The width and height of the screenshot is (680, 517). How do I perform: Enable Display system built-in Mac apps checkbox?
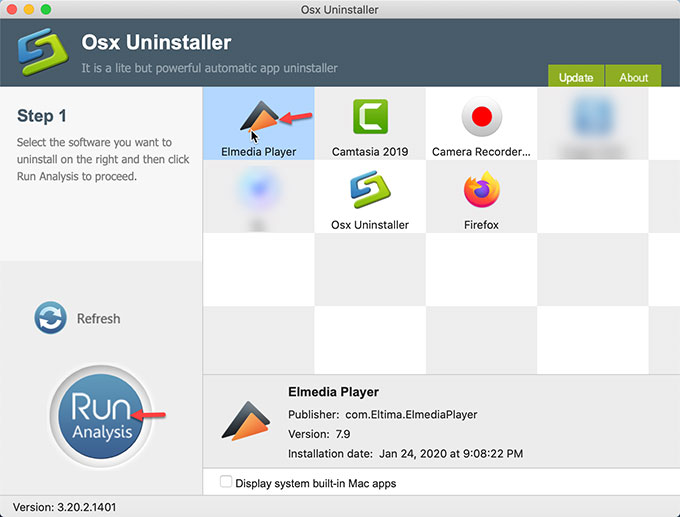point(226,482)
